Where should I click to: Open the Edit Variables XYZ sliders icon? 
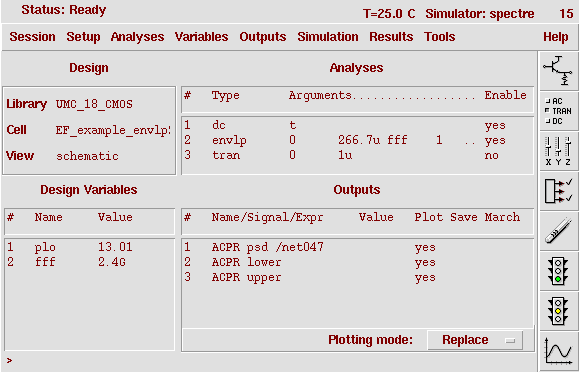coord(558,151)
